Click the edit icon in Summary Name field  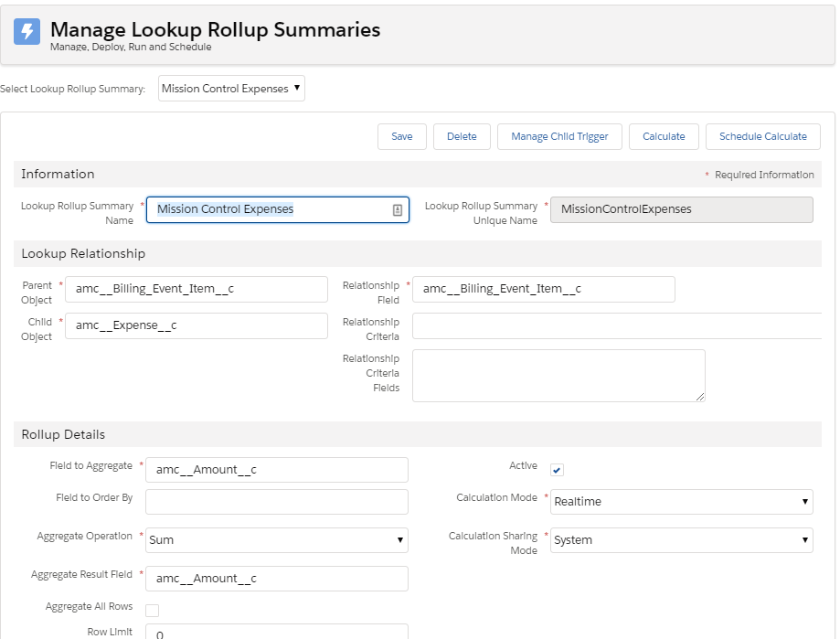tap(395, 209)
